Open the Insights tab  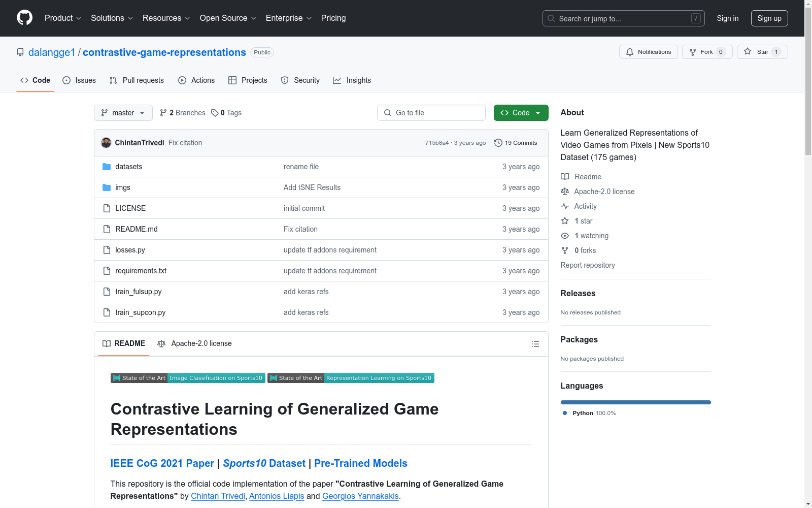pyautogui.click(x=352, y=80)
